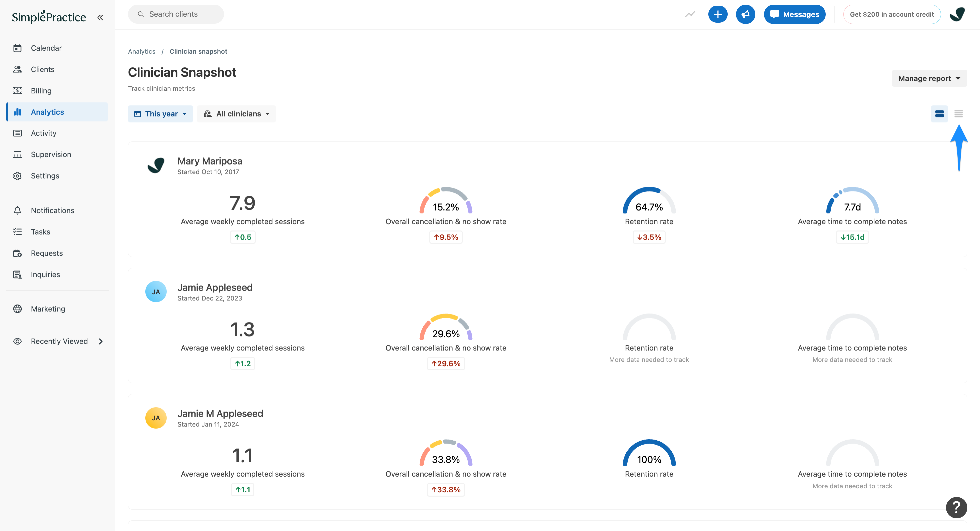Focus the Search clients field
This screenshot has height=531, width=980.
click(x=176, y=14)
